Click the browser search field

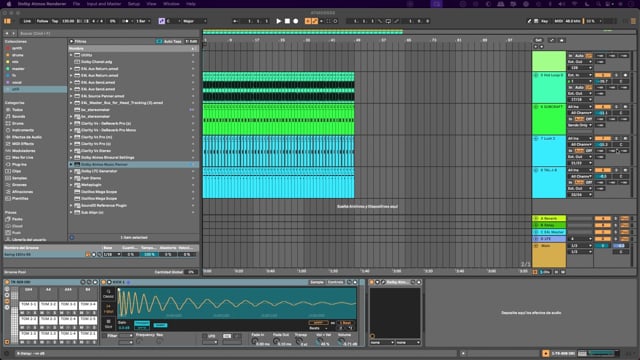point(108,33)
